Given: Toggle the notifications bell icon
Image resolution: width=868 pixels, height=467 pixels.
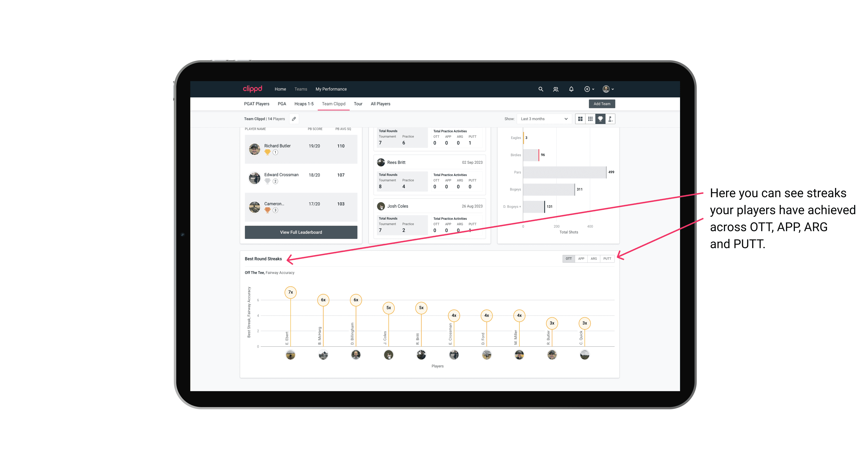Looking at the screenshot, I should 570,89.
